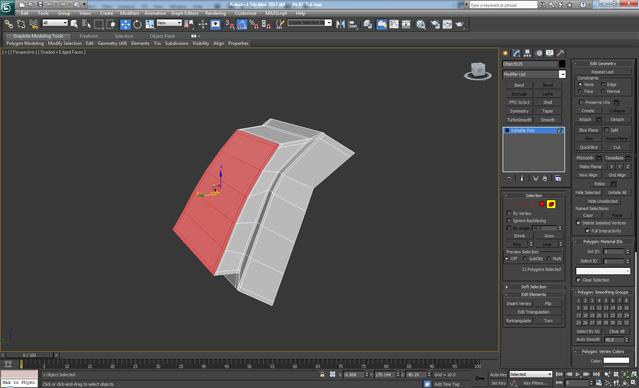This screenshot has height=388, width=639.
Task: Apply the TurboSmooth modifier button
Action: pos(519,120)
